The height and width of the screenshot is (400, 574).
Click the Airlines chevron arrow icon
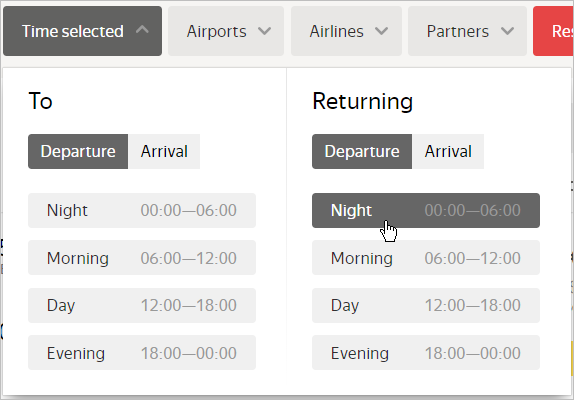click(x=381, y=31)
